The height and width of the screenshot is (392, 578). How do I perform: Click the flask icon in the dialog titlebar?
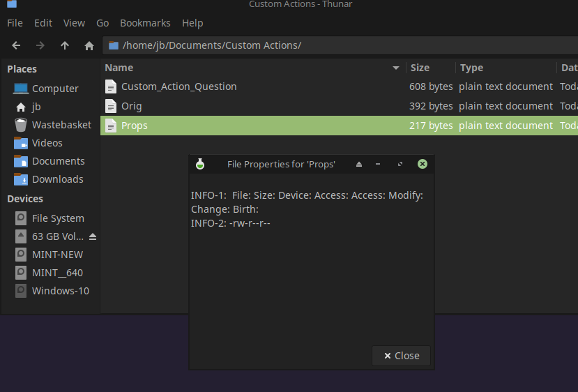click(200, 164)
